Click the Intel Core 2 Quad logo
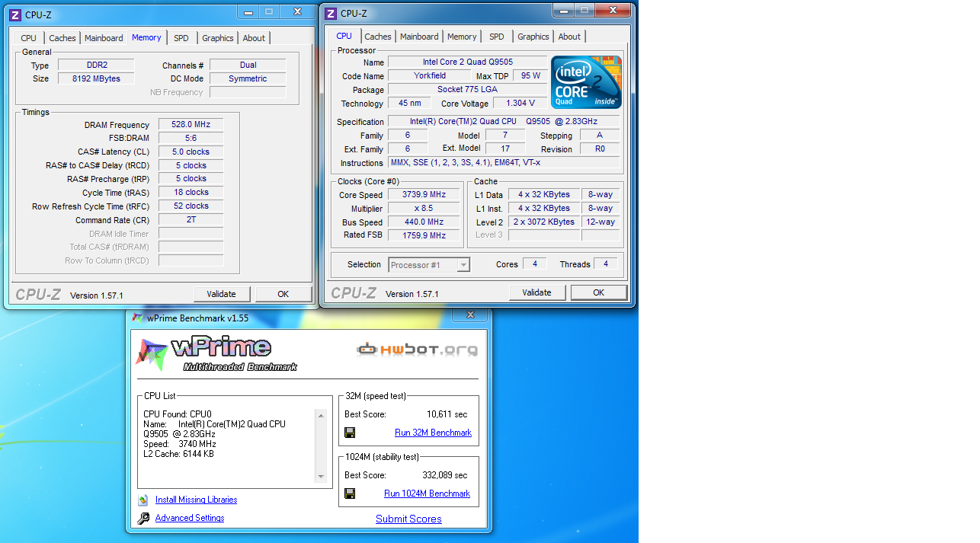 point(586,82)
